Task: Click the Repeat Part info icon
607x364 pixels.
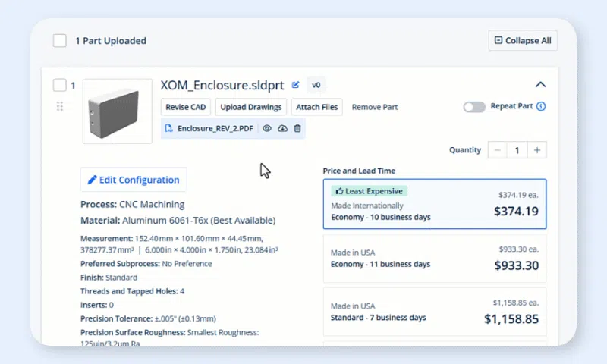Action: [541, 106]
